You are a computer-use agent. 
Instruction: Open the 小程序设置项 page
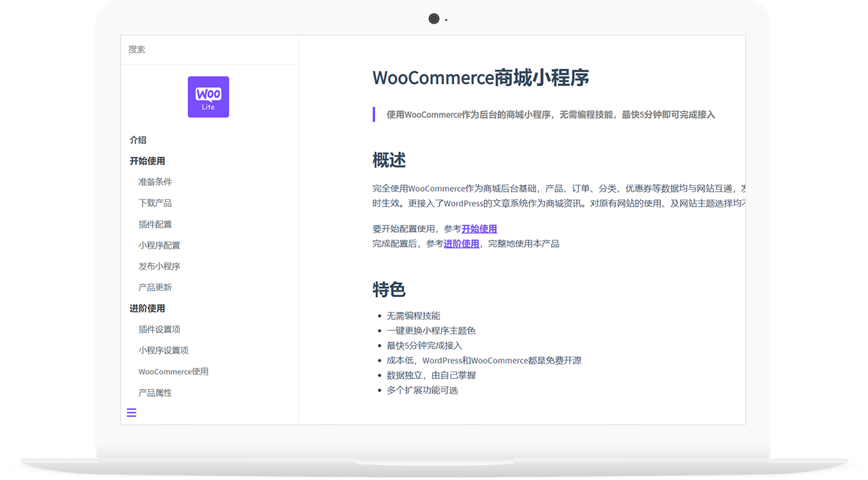tap(162, 350)
